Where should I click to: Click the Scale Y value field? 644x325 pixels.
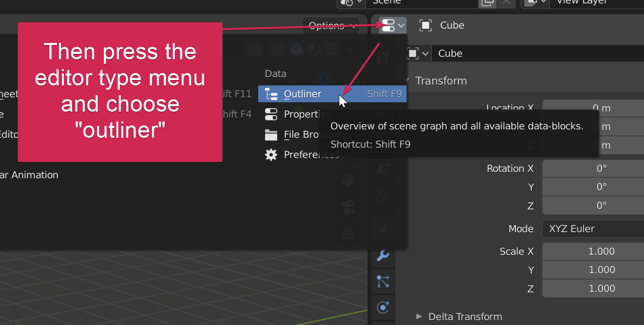pyautogui.click(x=593, y=270)
